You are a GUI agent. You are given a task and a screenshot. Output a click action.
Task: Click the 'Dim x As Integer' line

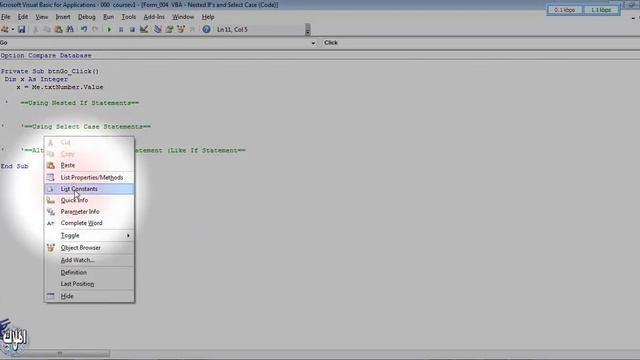[36, 79]
